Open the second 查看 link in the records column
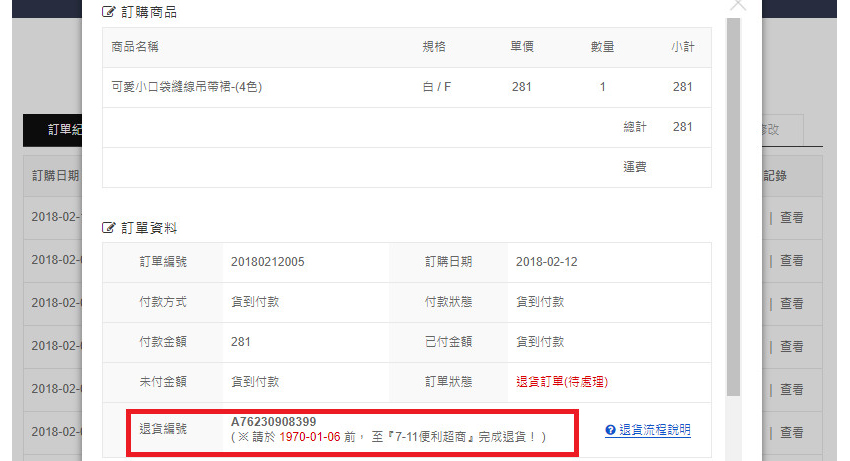This screenshot has width=850, height=461. 792,260
